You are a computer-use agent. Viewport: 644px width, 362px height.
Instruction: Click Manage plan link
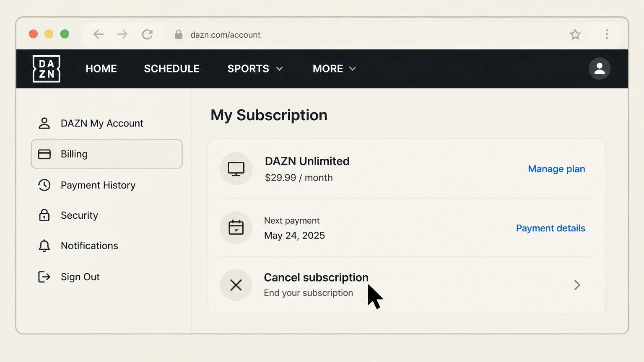(x=556, y=169)
